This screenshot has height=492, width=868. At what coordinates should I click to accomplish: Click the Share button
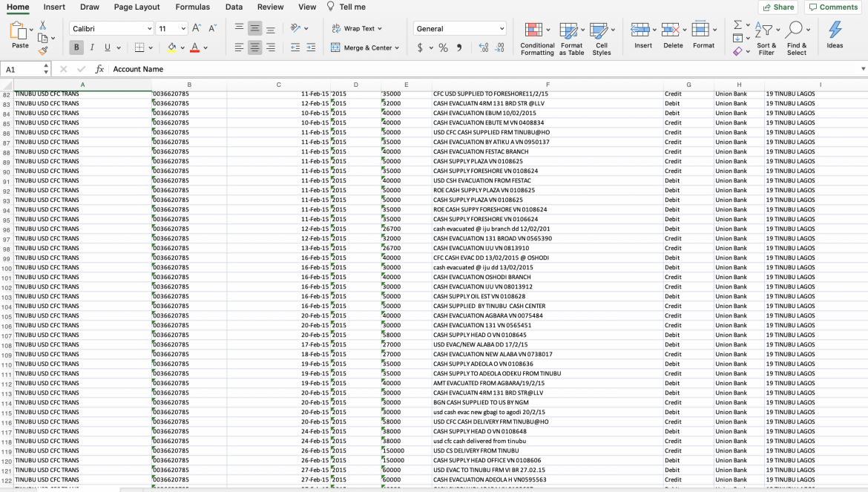click(778, 7)
